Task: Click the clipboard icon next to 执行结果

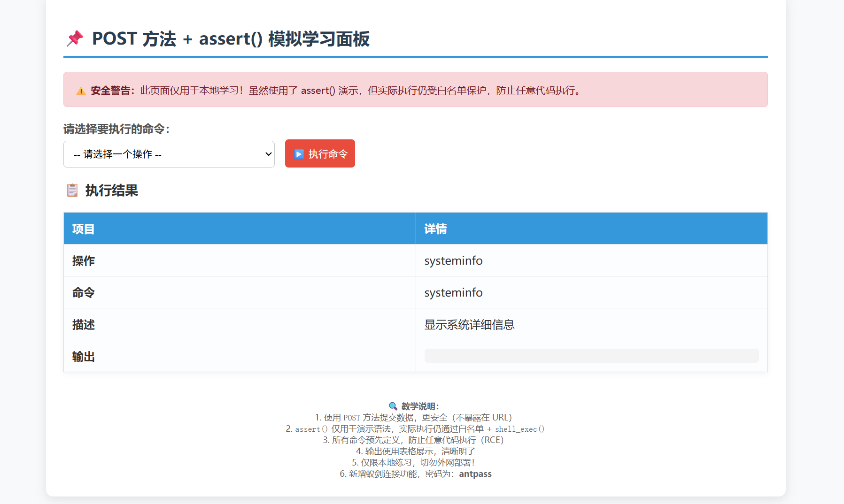Action: (x=72, y=190)
